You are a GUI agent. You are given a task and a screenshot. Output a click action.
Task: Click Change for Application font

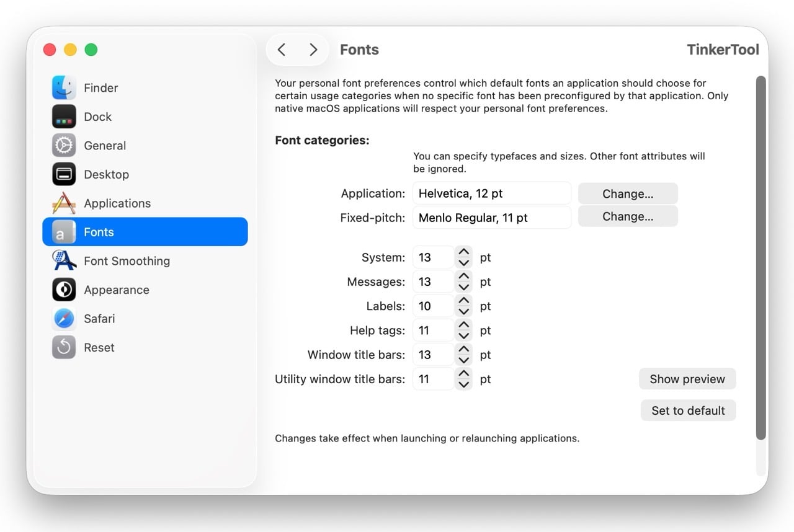(x=627, y=193)
